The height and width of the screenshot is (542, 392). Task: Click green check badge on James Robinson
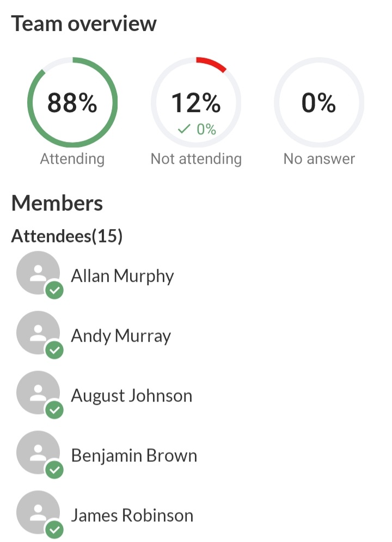(x=54, y=529)
